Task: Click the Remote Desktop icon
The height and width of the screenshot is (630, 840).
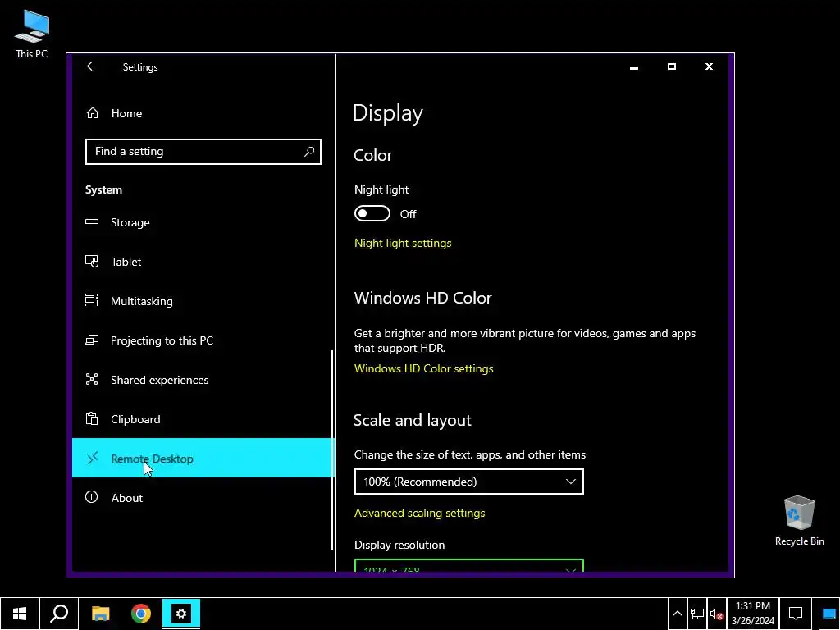Action: tap(93, 458)
